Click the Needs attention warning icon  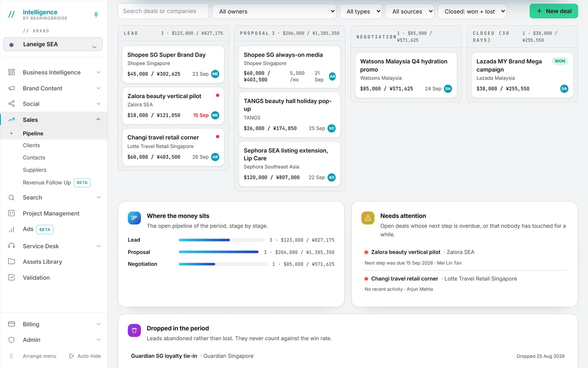[x=368, y=218]
